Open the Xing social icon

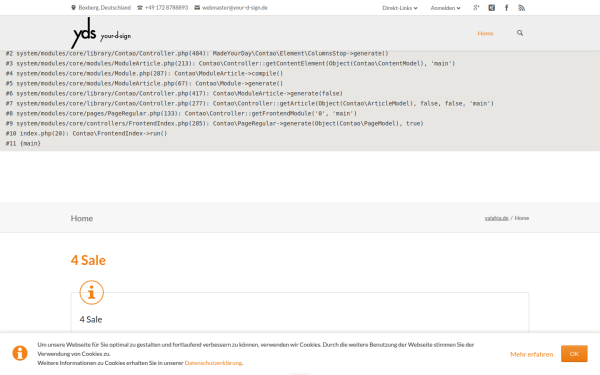(x=492, y=8)
